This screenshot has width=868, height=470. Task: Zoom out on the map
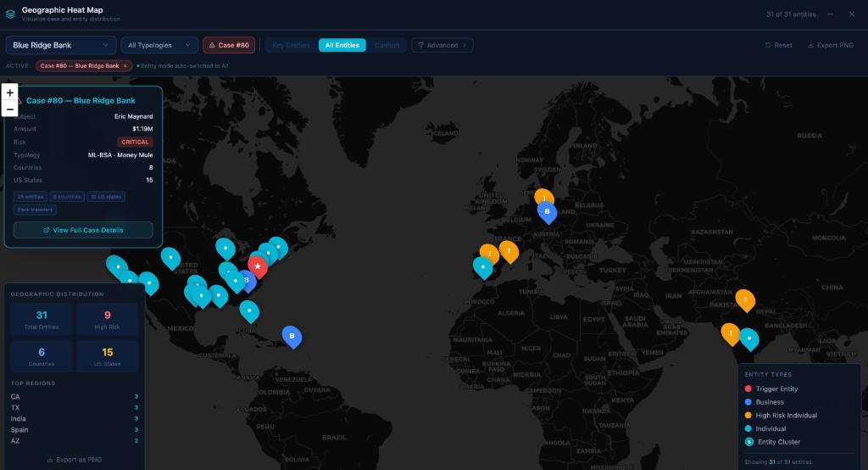tap(9, 109)
